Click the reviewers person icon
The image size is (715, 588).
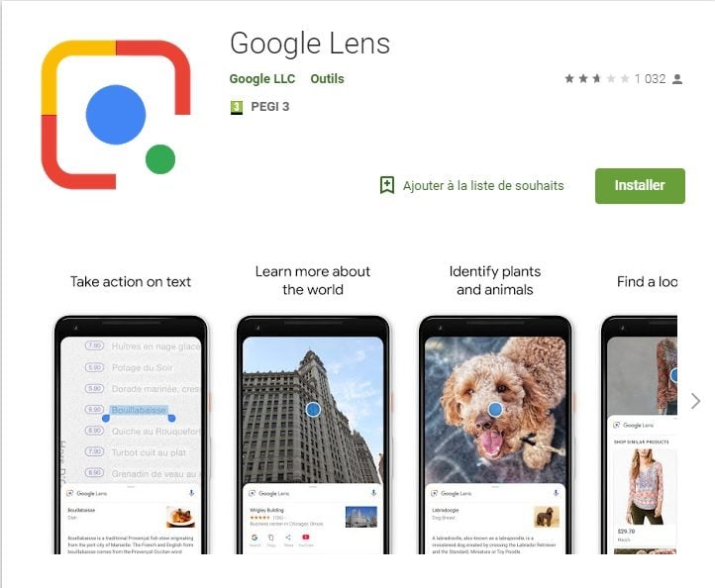click(x=677, y=79)
